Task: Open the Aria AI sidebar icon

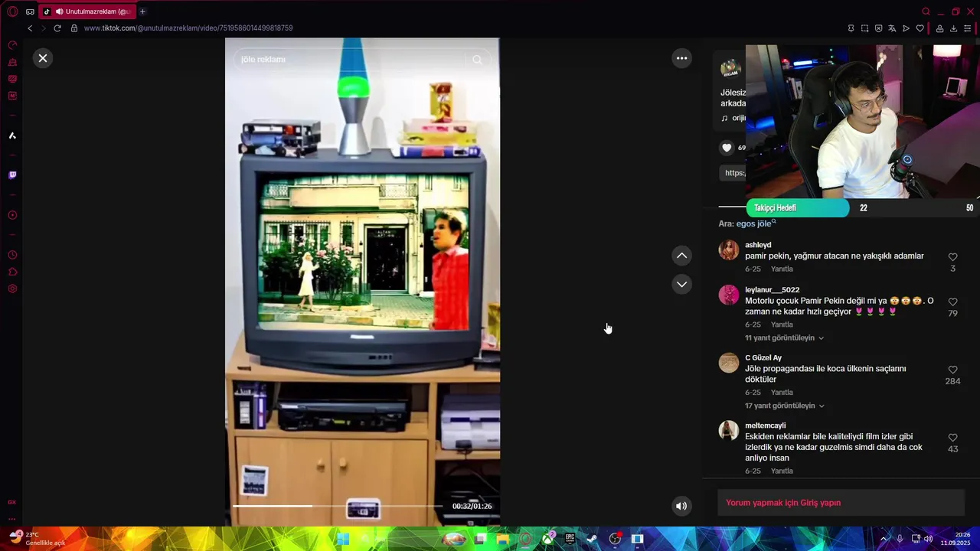Action: coord(12,135)
